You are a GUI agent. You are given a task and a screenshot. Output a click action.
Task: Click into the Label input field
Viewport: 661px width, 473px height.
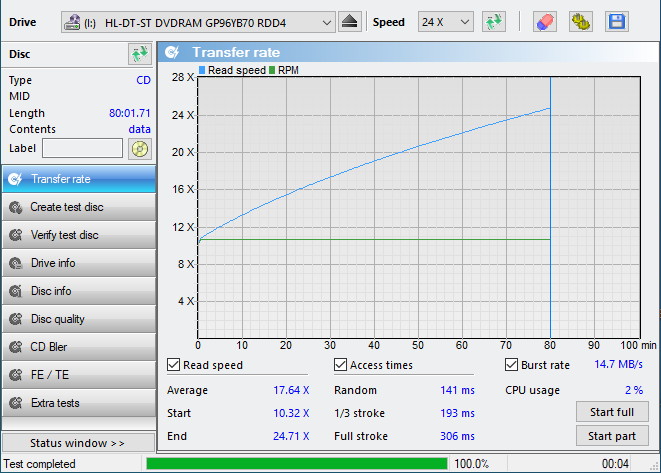[83, 149]
